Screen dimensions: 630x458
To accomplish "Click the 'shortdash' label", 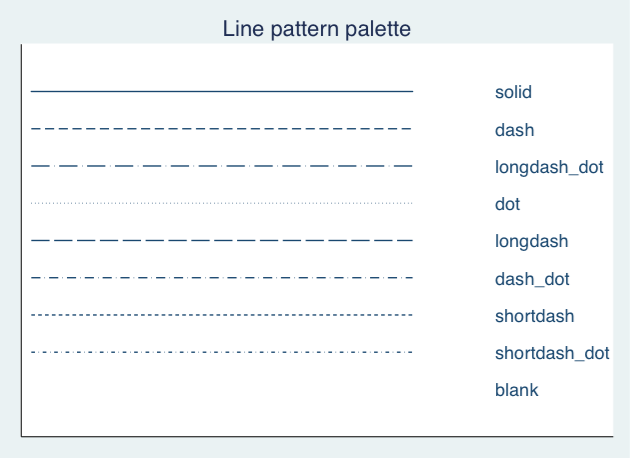I will 534,316.
